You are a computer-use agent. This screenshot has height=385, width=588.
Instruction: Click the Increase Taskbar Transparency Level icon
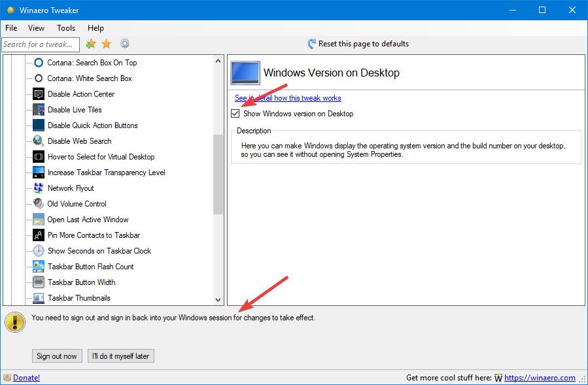39,173
